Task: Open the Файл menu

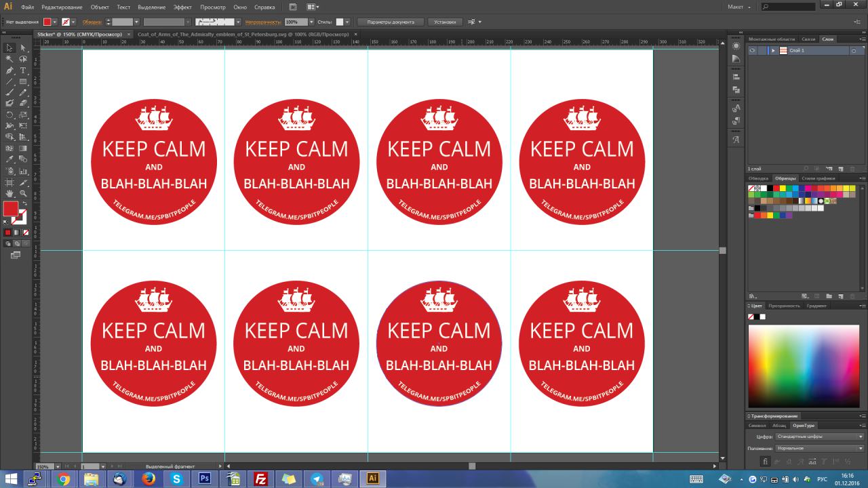Action: [x=27, y=7]
